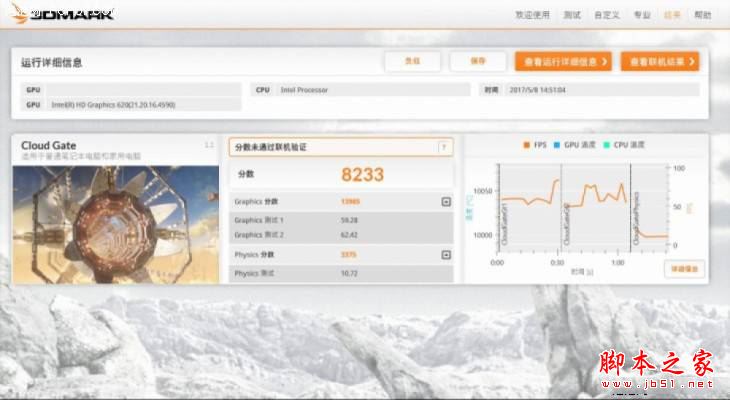
Task: Click the orange Physics score value
Action: (349, 255)
